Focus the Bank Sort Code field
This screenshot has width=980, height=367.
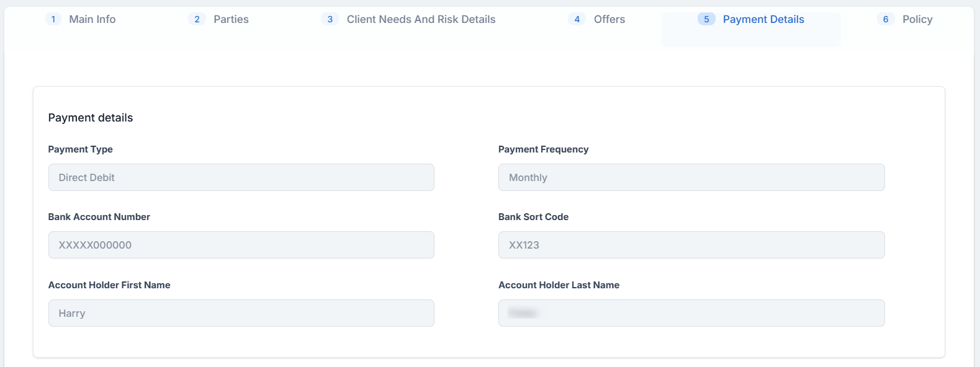691,245
